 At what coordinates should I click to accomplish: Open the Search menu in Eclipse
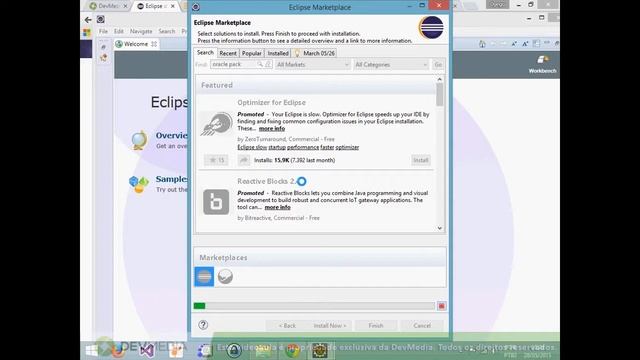coord(167,31)
